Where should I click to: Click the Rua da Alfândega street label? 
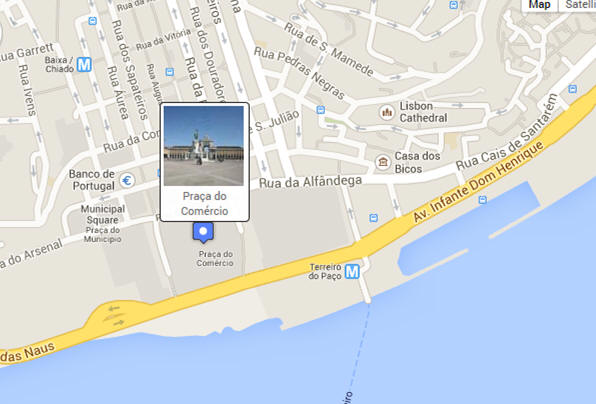click(310, 182)
